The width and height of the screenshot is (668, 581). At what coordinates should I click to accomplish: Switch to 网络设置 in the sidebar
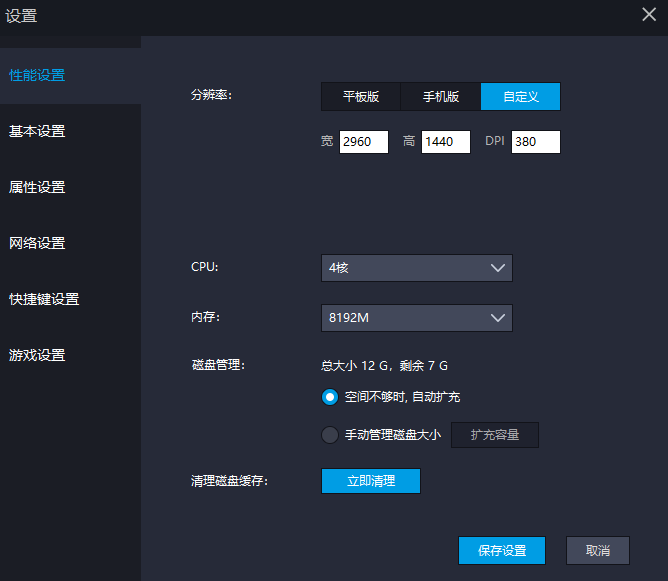coord(37,244)
